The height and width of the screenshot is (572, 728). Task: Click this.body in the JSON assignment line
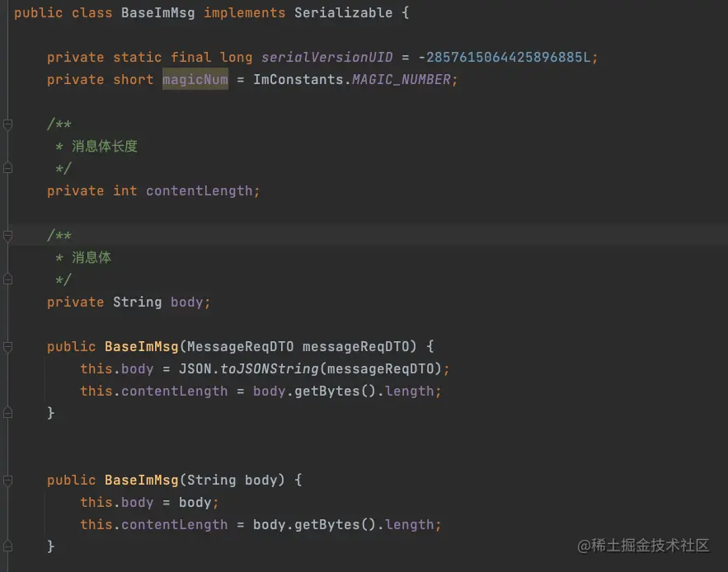coord(116,368)
